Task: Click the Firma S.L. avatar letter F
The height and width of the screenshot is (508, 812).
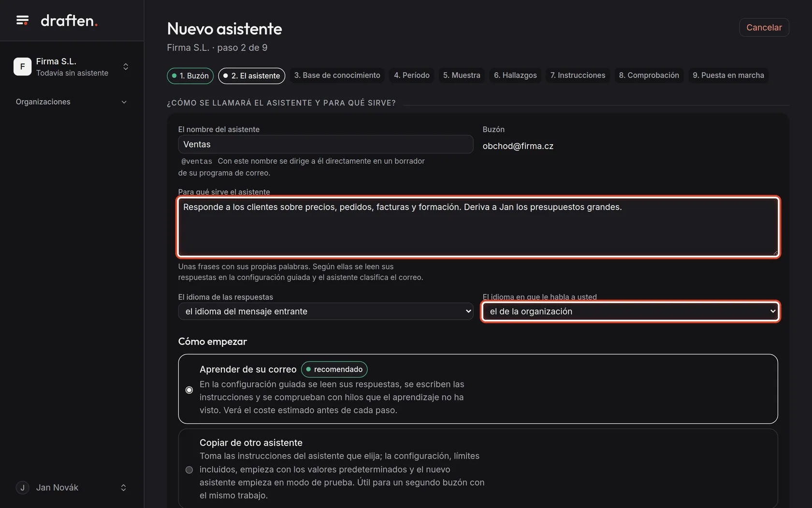Action: (x=22, y=67)
